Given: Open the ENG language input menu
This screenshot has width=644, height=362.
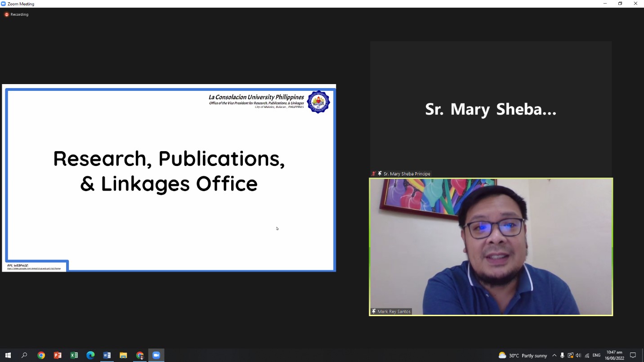Looking at the screenshot, I should [x=596, y=355].
